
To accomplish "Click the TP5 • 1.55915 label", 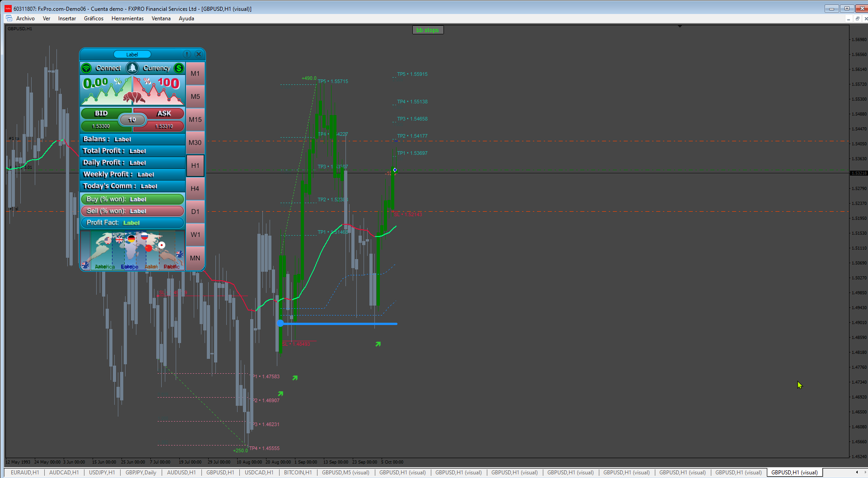I will click(x=412, y=74).
